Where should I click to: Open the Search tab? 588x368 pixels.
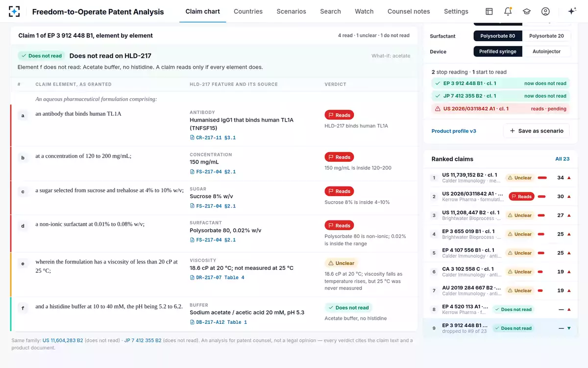pos(330,11)
